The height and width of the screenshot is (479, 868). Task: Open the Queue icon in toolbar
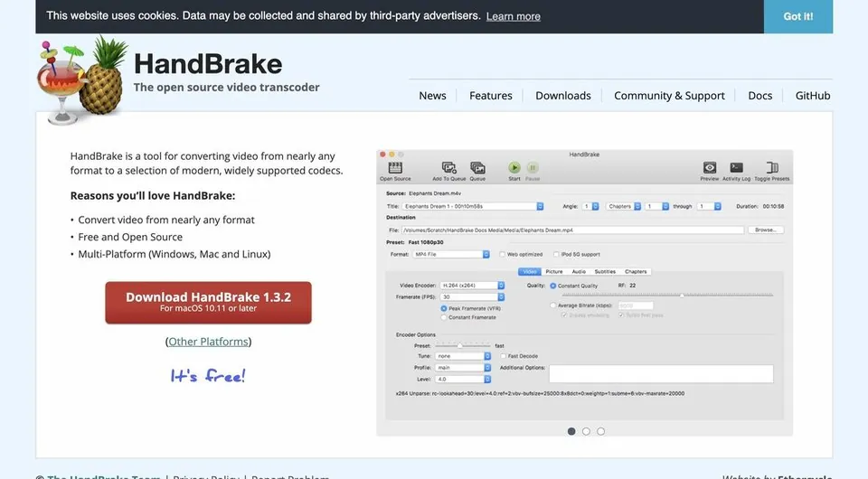tap(477, 167)
